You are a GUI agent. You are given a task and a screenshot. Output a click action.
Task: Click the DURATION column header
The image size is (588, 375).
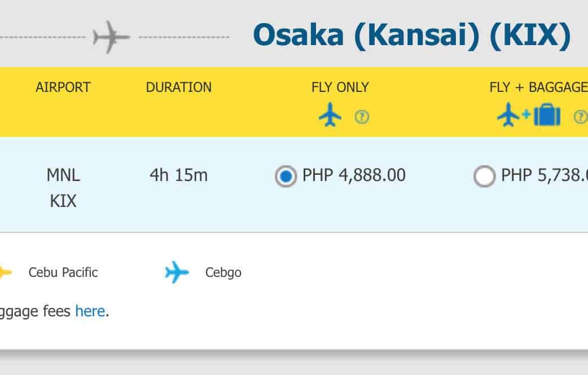coord(179,87)
